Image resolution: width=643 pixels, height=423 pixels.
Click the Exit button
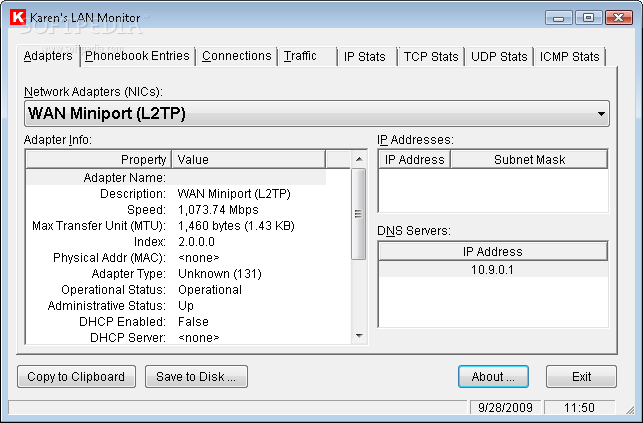581,377
